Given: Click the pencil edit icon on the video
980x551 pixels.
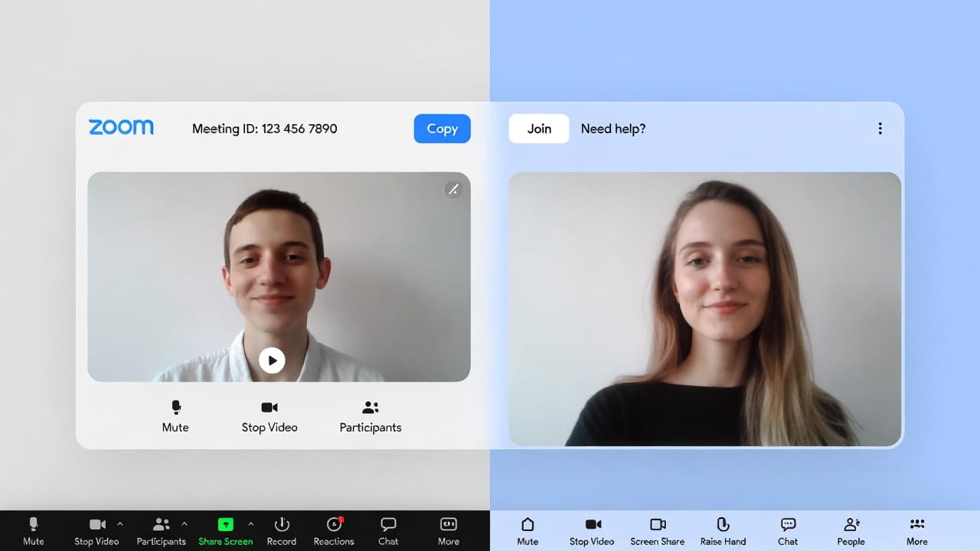Looking at the screenshot, I should [x=453, y=189].
